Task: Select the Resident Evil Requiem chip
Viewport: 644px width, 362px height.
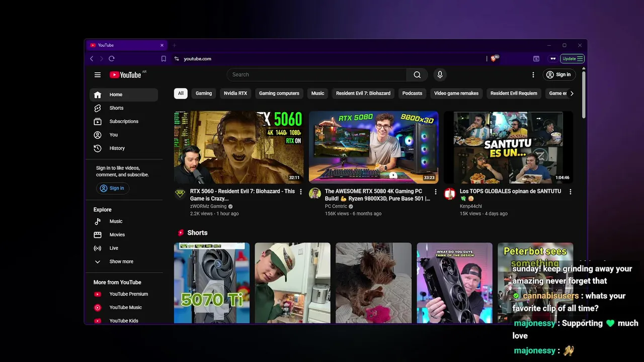Action: (514, 93)
